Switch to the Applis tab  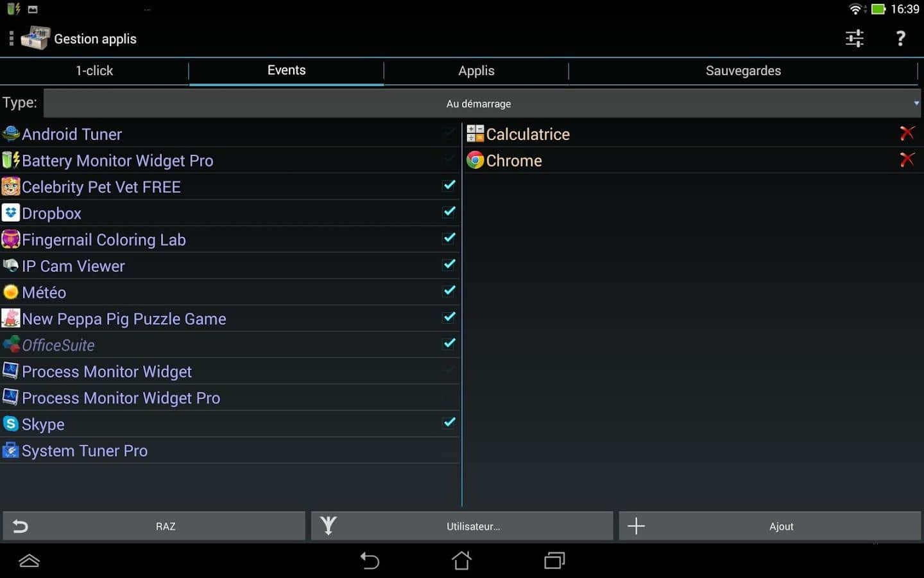pyautogui.click(x=476, y=71)
